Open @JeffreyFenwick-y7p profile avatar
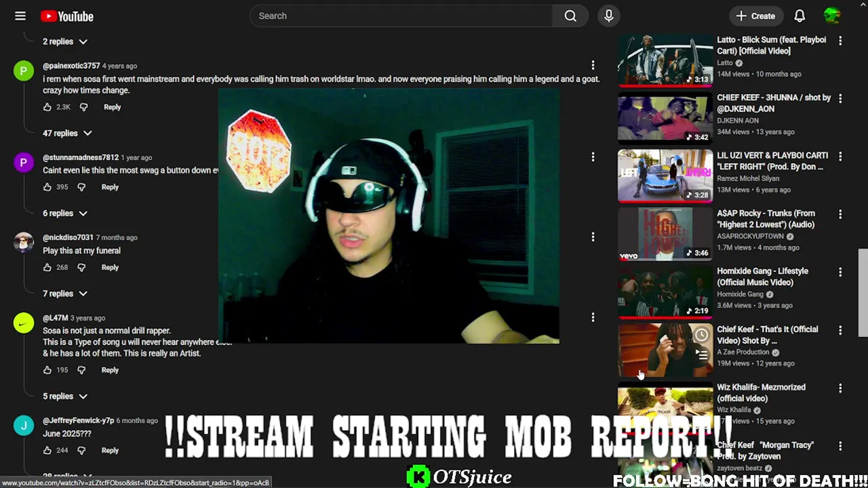Viewport: 868px width, 488px height. pyautogui.click(x=24, y=426)
